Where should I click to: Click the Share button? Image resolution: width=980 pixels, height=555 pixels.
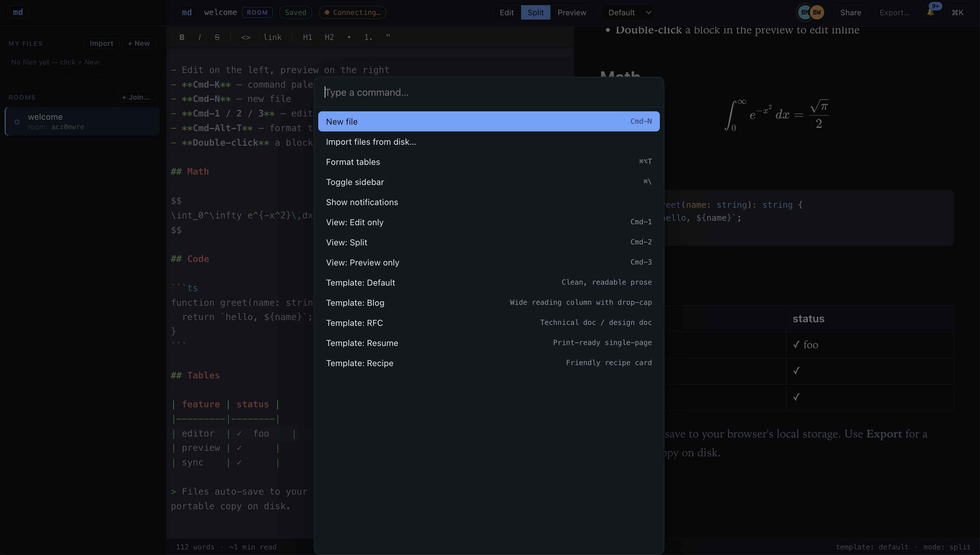850,12
